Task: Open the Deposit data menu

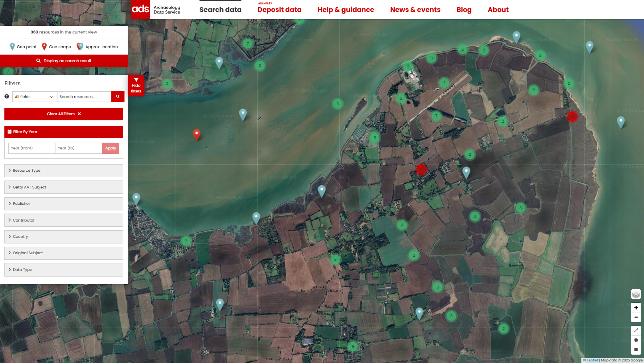Action: pos(279,10)
